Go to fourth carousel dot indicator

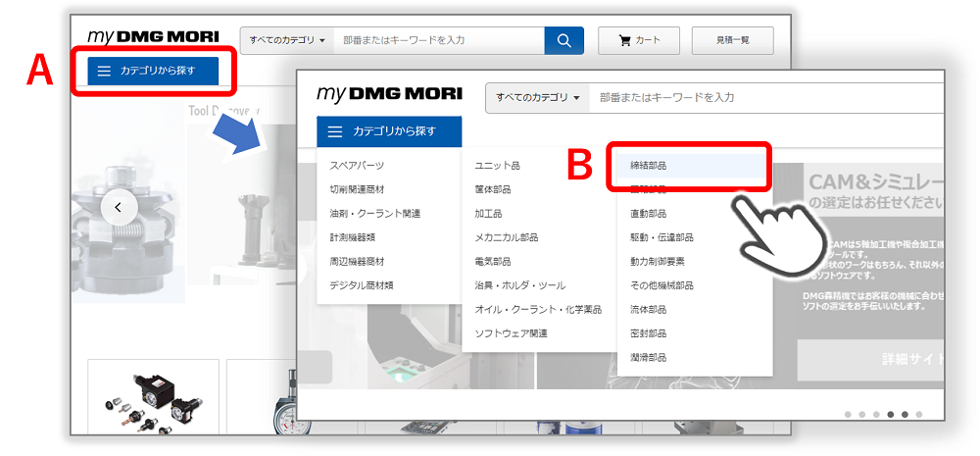[891, 414]
